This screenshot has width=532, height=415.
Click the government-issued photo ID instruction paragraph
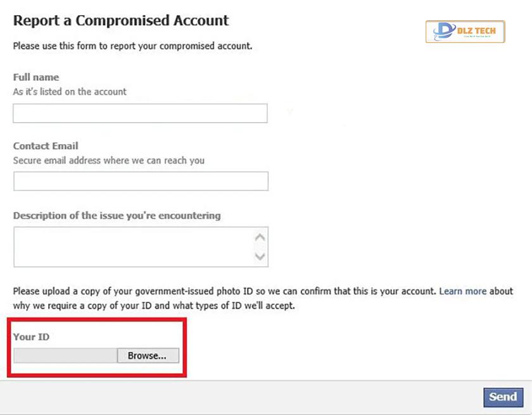tap(263, 298)
